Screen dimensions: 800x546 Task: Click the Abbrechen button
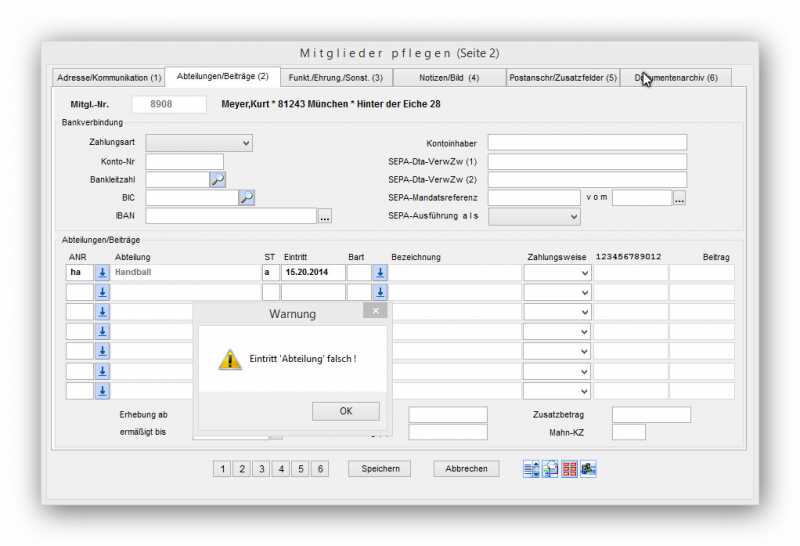466,469
